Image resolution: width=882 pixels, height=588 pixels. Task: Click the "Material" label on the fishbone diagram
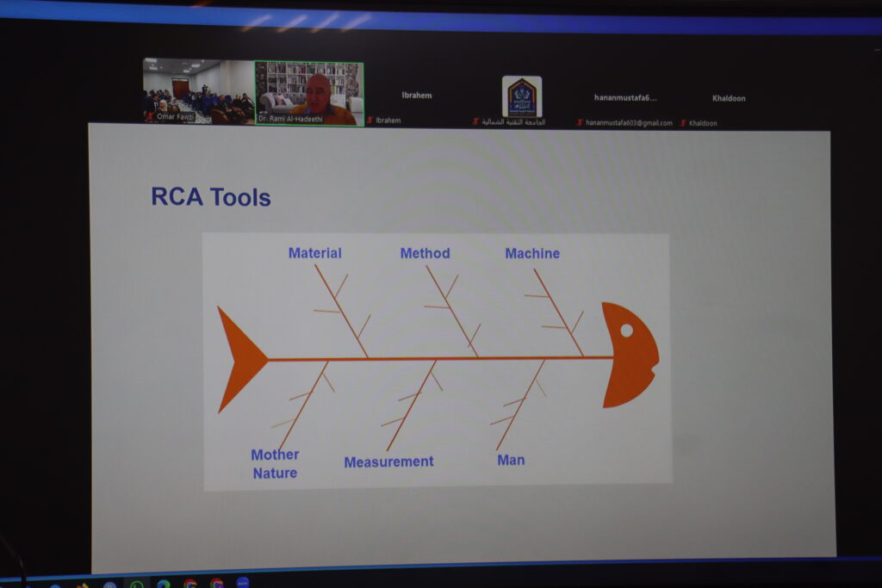314,253
